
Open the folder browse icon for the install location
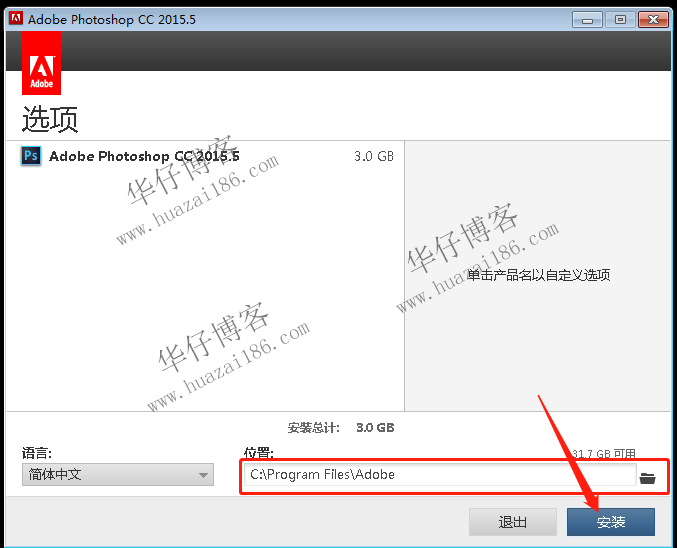[647, 478]
